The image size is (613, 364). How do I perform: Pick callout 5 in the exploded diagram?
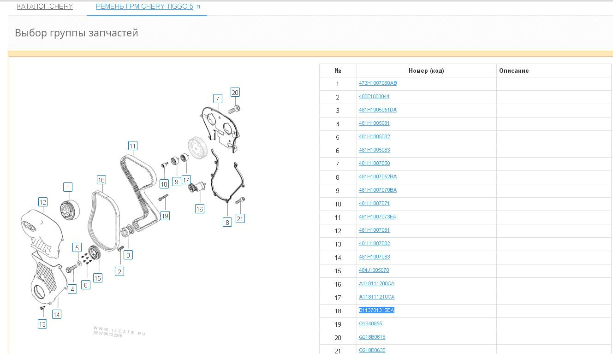(77, 248)
